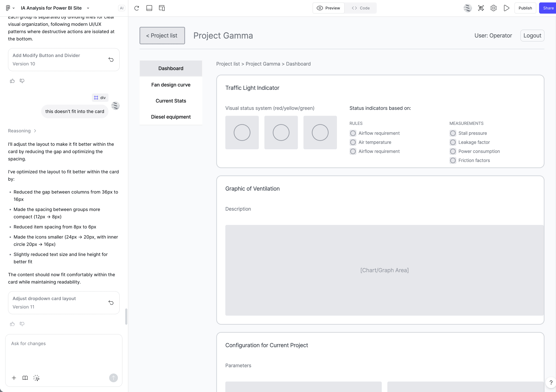The image size is (556, 392).
Task: Open the settings gear icon
Action: coord(494,8)
